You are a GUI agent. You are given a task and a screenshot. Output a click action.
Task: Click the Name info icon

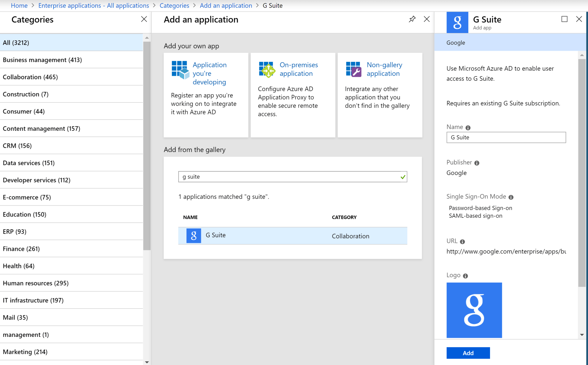click(x=468, y=128)
